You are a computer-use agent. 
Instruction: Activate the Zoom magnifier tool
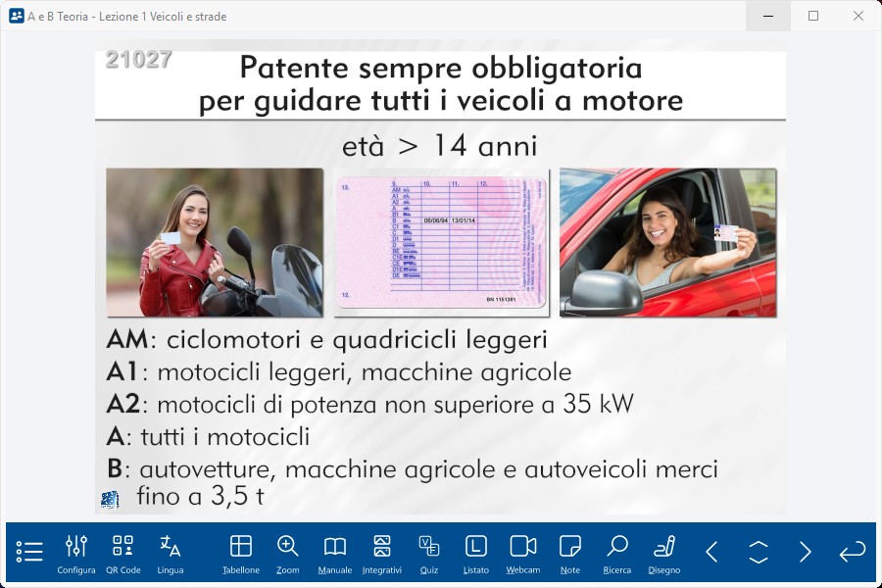coord(288,553)
